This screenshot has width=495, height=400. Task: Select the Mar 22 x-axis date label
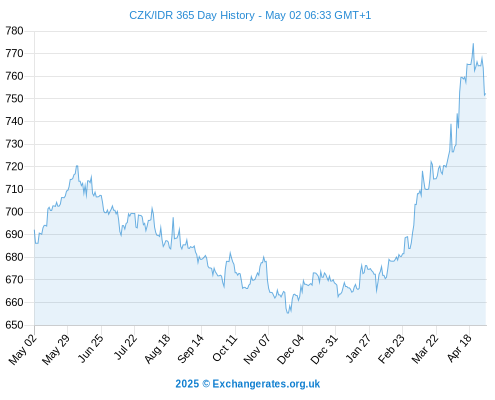[425, 349]
